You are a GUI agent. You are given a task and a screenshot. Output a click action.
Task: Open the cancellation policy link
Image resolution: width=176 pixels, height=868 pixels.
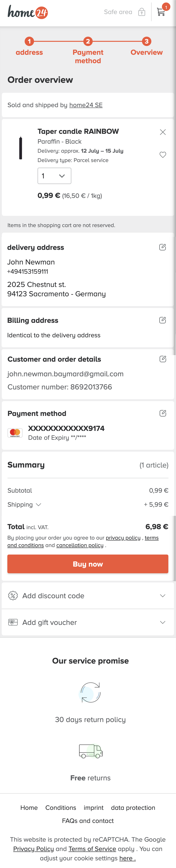(x=80, y=545)
